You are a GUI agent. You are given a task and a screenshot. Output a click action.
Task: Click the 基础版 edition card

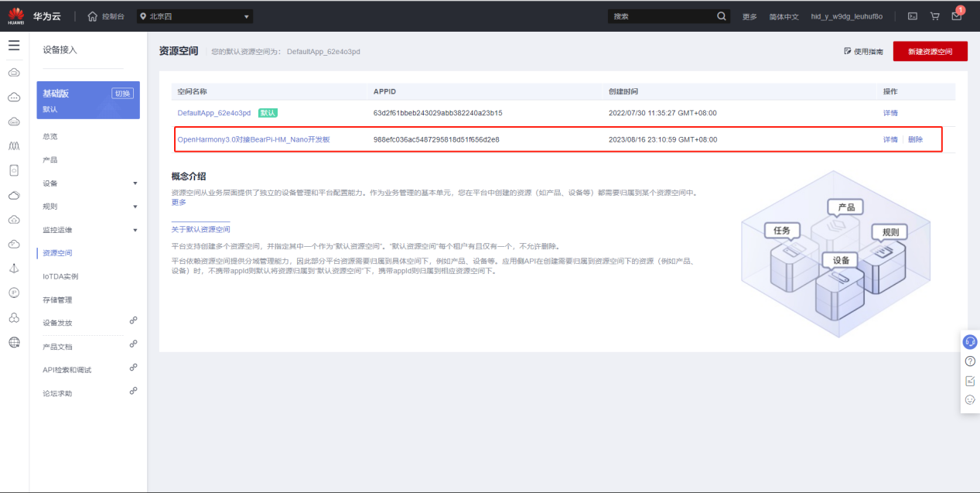pyautogui.click(x=88, y=100)
